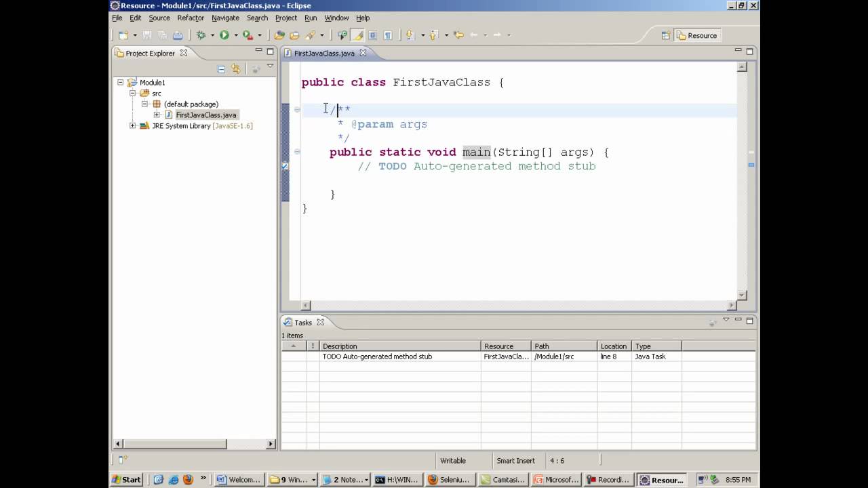The height and width of the screenshot is (488, 868).
Task: Click the Previous Annotation arrow icon
Action: (x=434, y=35)
